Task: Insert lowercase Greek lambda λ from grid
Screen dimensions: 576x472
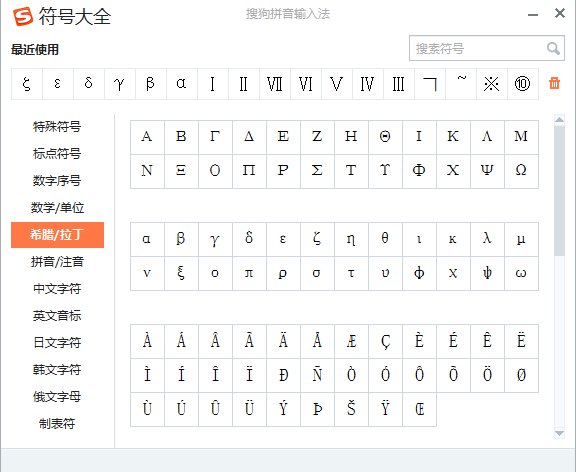Action: pos(487,239)
